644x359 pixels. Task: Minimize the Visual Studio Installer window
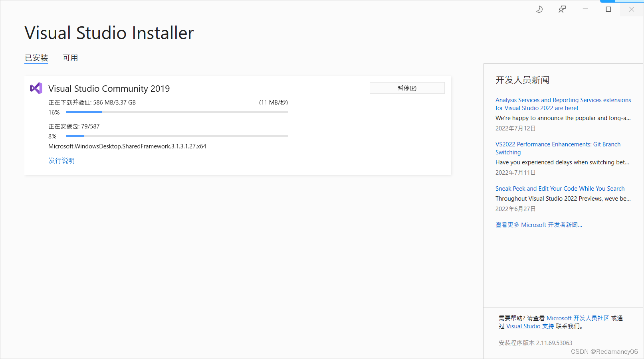[x=585, y=9]
